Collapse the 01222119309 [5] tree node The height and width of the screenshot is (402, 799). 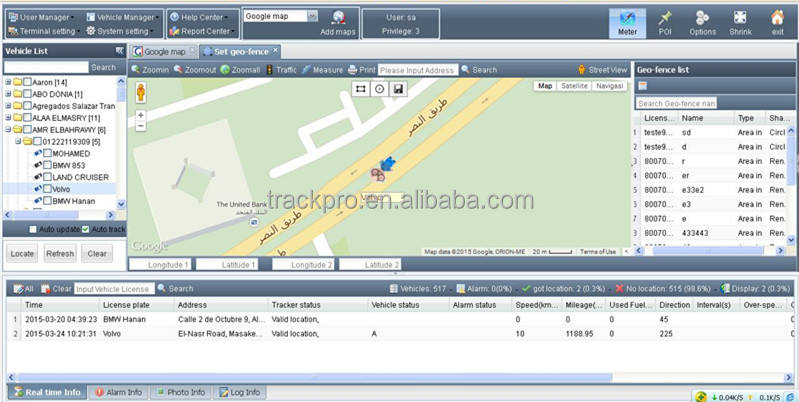click(18, 141)
